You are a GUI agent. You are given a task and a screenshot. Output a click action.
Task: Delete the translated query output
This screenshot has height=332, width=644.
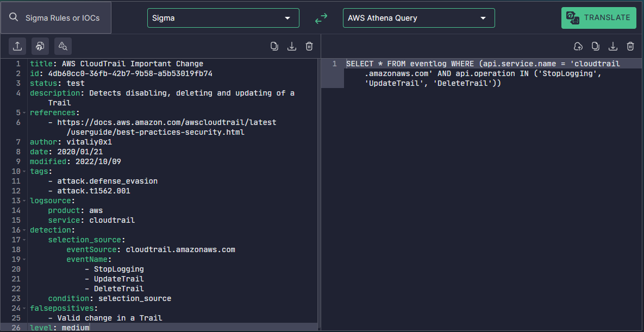click(x=630, y=46)
